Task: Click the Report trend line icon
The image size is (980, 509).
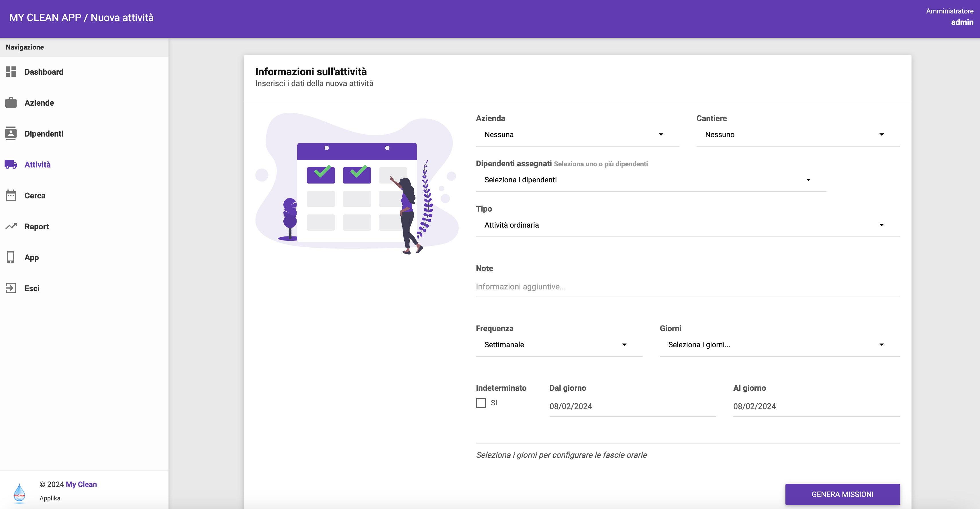Action: (11, 226)
